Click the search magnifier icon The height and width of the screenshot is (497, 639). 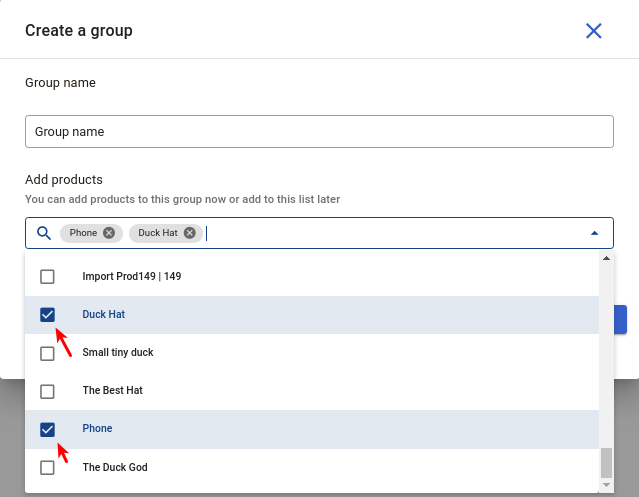pos(44,233)
